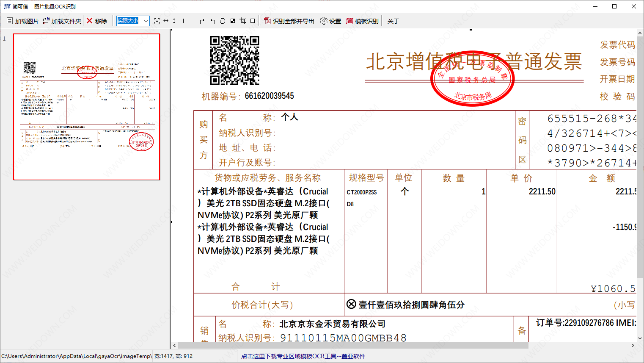Image resolution: width=644 pixels, height=363 pixels.
Task: Select the crop tool icon
Action: pyautogui.click(x=243, y=21)
